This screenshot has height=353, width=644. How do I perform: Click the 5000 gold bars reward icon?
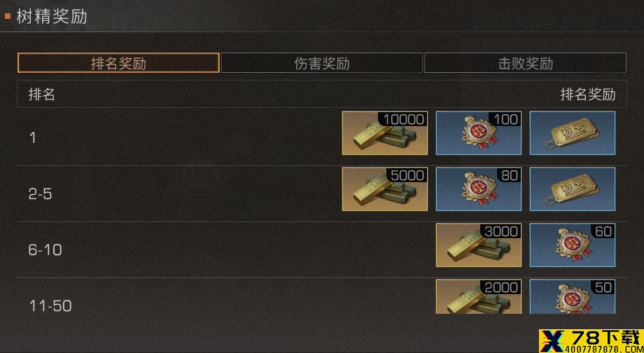coord(385,189)
